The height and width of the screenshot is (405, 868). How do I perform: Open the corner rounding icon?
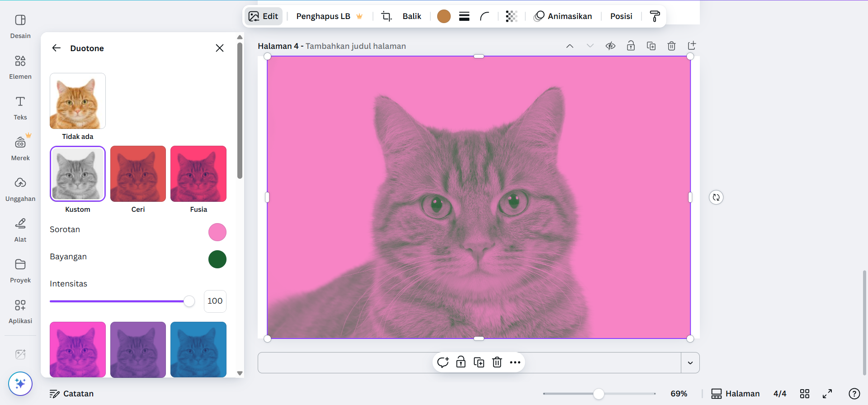click(485, 16)
